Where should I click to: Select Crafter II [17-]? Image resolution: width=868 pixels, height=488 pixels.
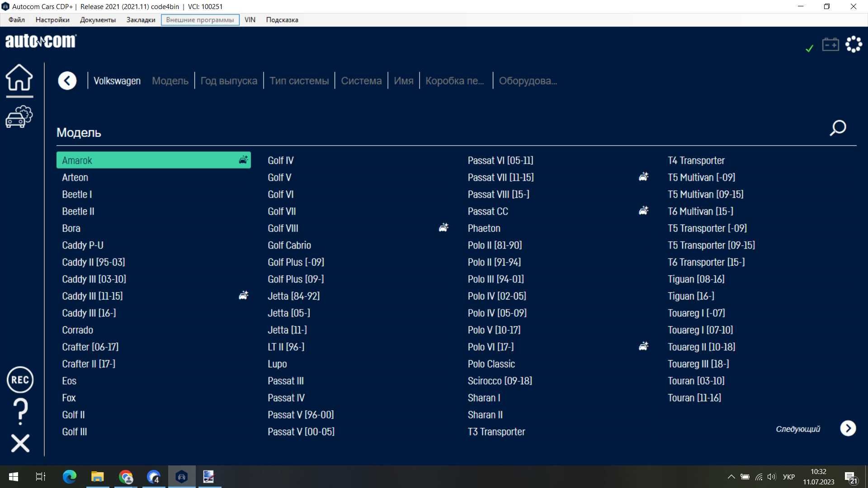(89, 364)
